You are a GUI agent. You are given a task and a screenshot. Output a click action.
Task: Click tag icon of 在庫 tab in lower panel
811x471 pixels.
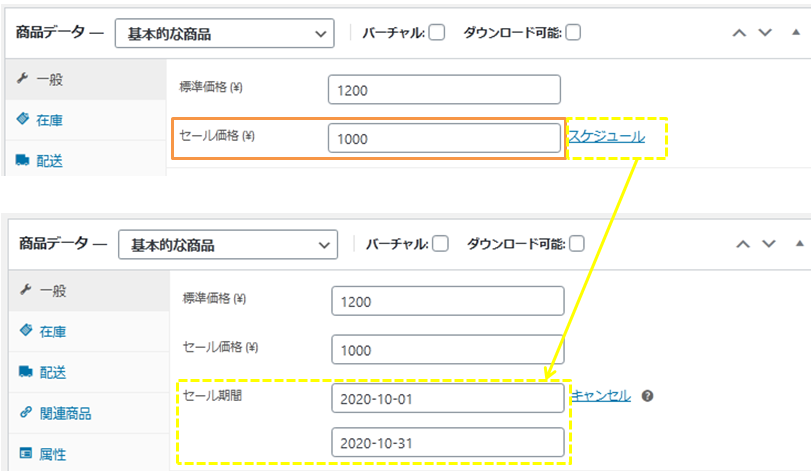pyautogui.click(x=26, y=330)
